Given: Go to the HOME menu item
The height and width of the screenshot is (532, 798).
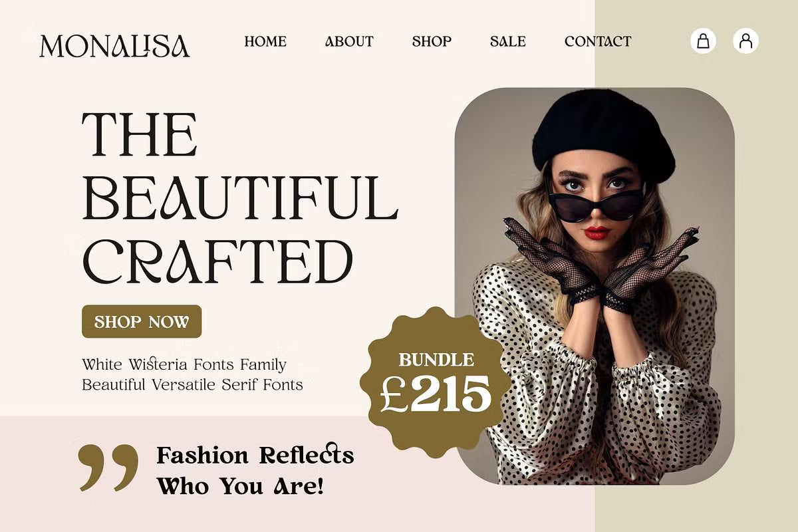Looking at the screenshot, I should point(265,41).
